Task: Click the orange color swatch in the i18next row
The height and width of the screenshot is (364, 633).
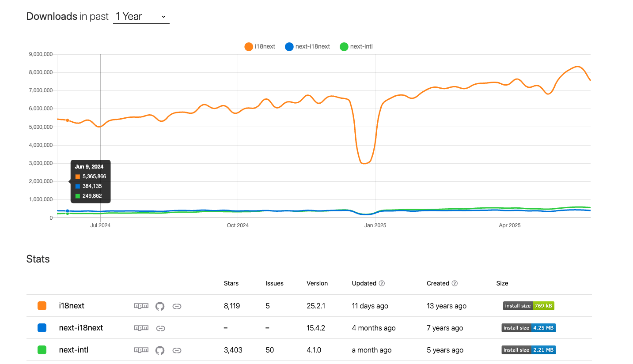Action: (42, 306)
